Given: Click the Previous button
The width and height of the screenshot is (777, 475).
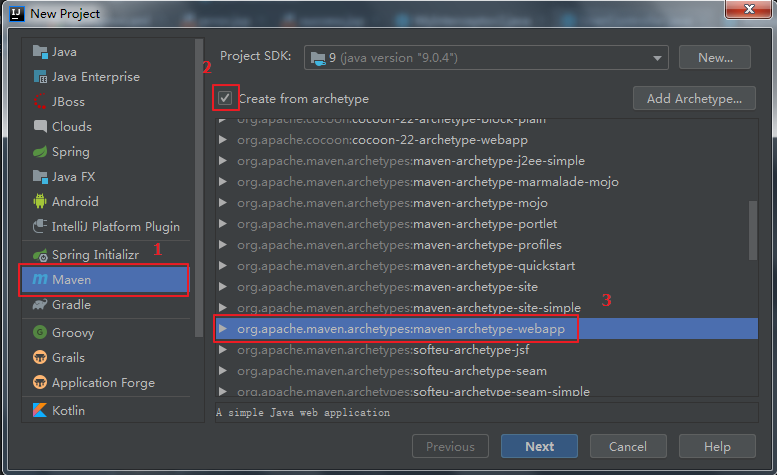Looking at the screenshot, I should click(x=450, y=446).
